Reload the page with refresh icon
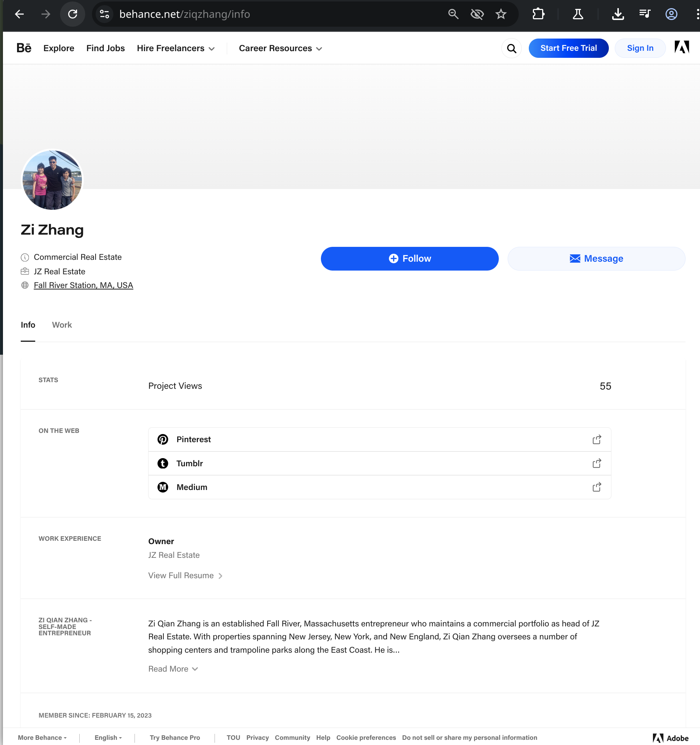Screen dimensions: 700x745 click(73, 14)
